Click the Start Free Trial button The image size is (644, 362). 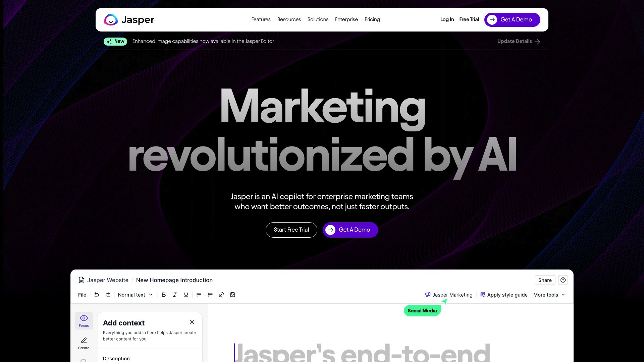(291, 230)
